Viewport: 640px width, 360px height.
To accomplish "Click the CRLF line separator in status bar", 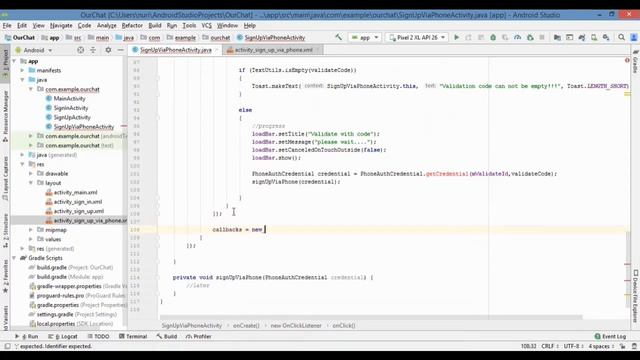I will [550, 346].
